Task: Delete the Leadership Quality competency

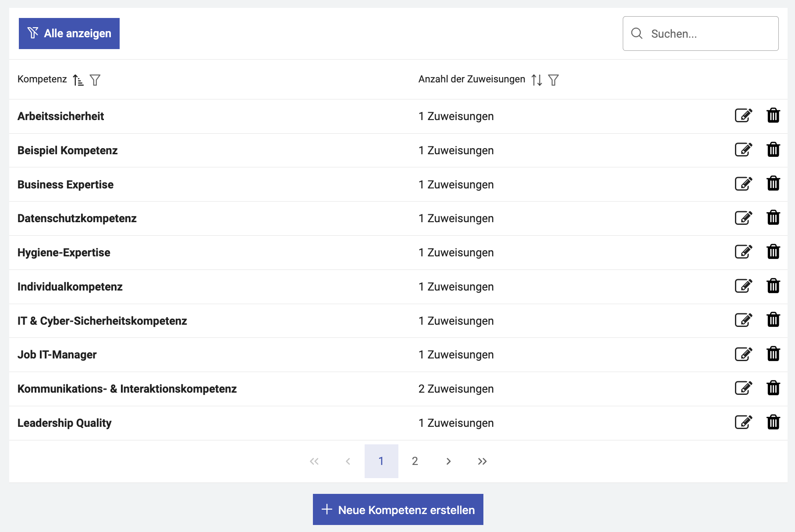Action: coord(773,422)
